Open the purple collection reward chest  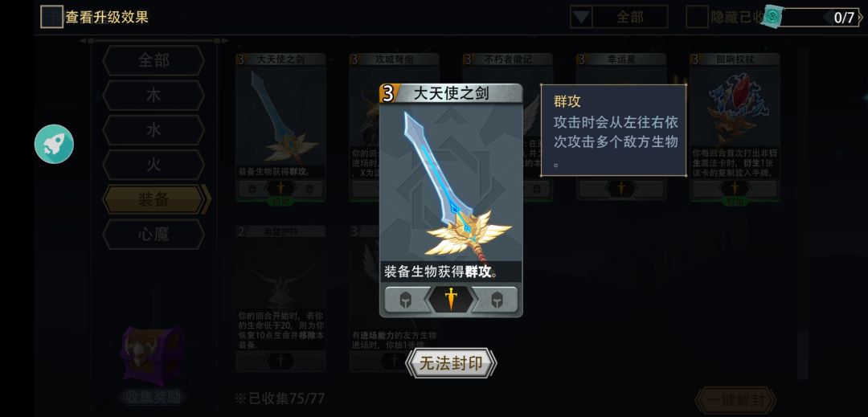pos(152,355)
